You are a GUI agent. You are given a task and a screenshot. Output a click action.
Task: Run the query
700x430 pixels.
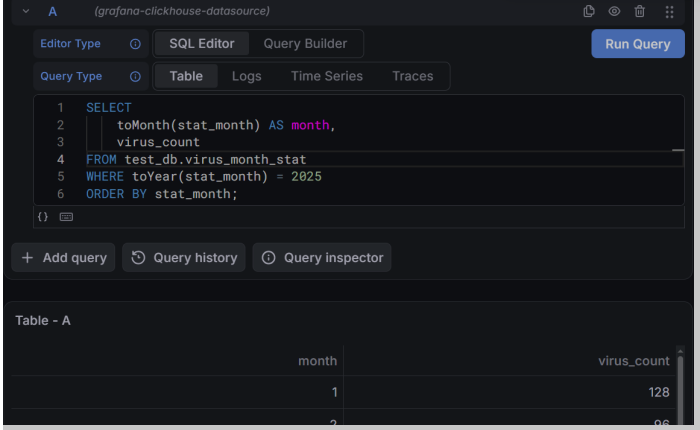(638, 44)
